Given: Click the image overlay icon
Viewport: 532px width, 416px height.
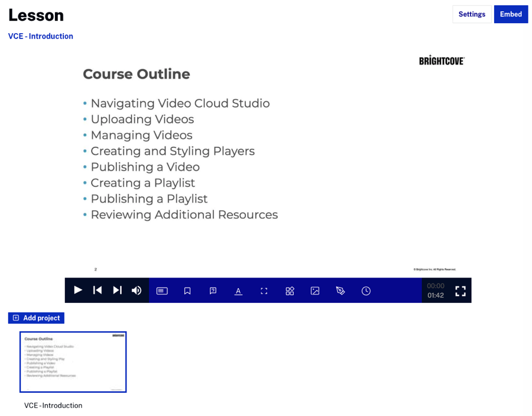Looking at the screenshot, I should 315,291.
